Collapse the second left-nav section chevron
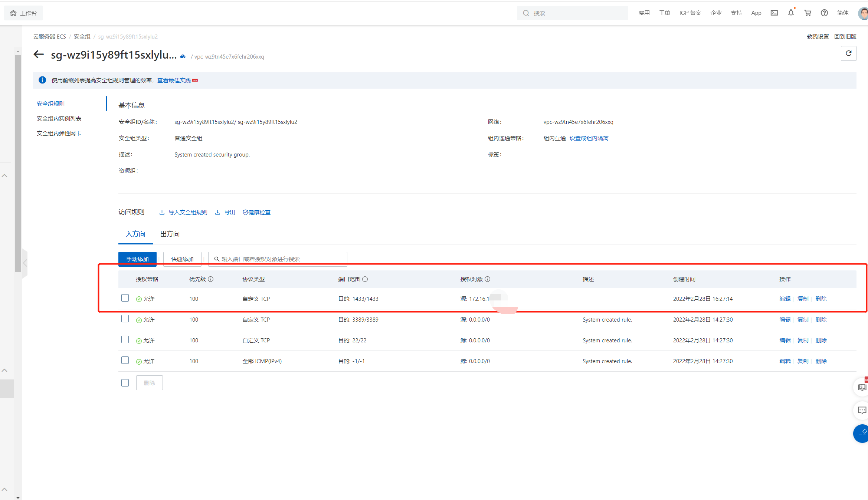 [4, 370]
